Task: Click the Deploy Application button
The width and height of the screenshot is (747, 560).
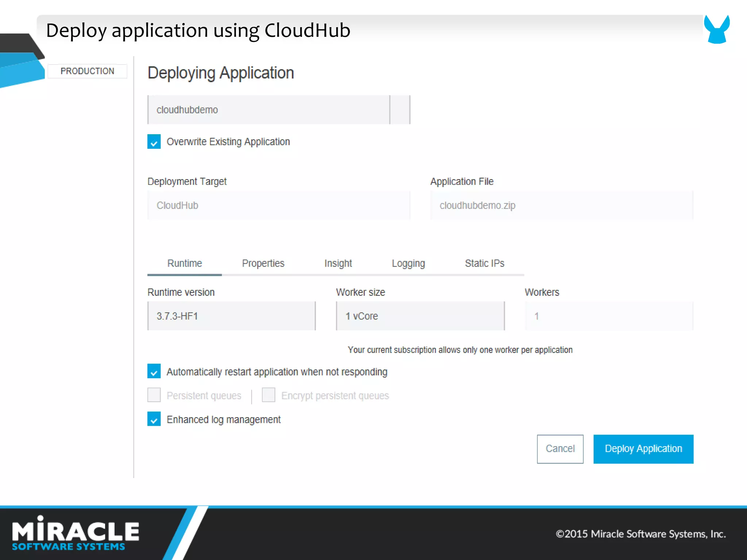Action: point(643,449)
